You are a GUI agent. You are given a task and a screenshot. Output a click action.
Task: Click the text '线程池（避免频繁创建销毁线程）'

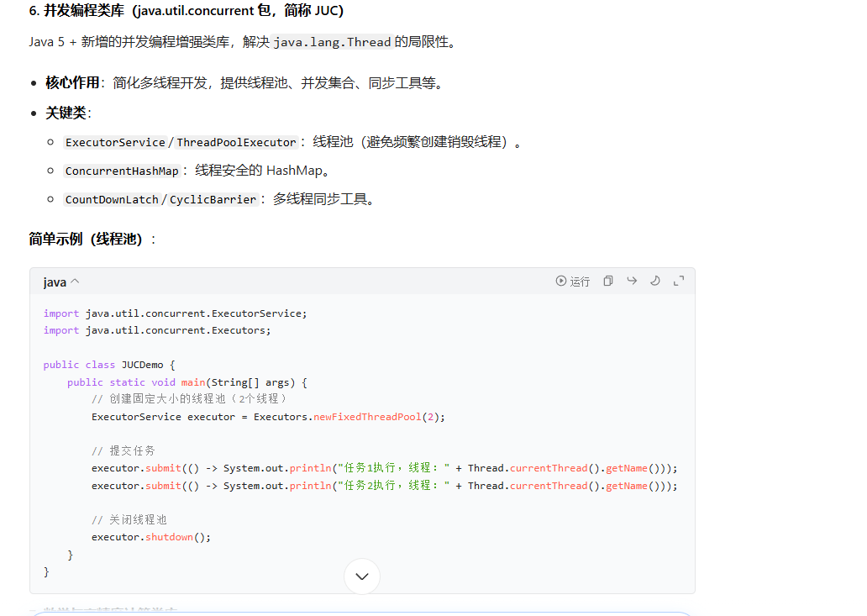(410, 141)
